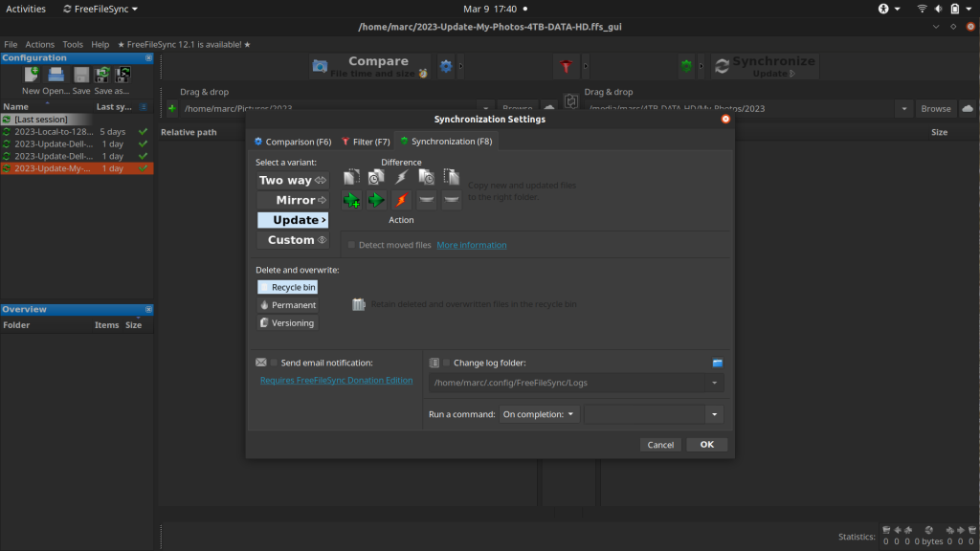Expand the run command history dropdown
The width and height of the screenshot is (980, 551).
coord(714,414)
